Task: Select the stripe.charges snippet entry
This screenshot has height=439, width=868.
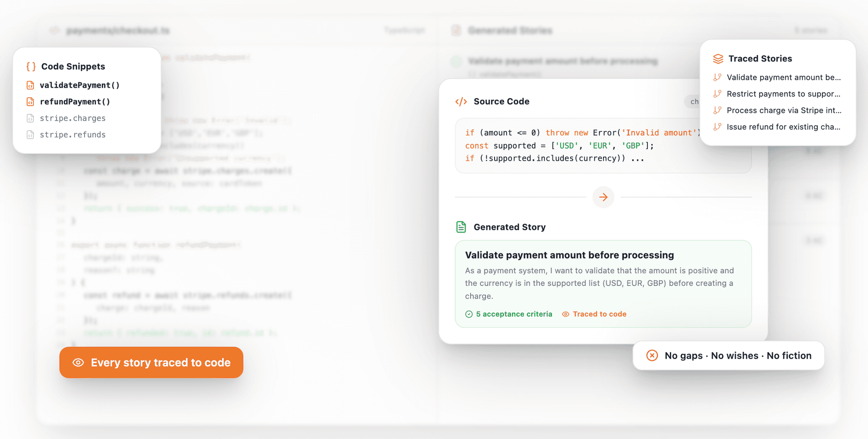Action: pyautogui.click(x=72, y=118)
